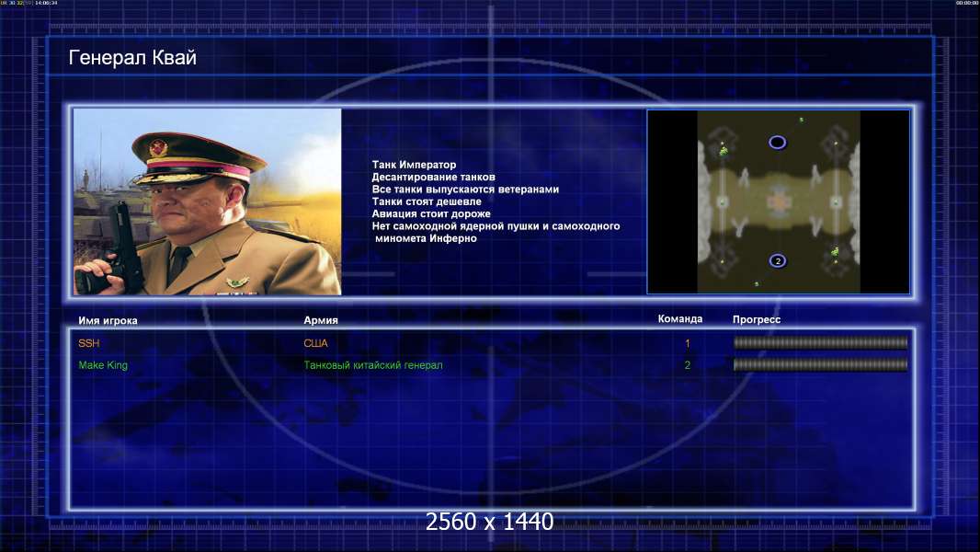Click the Армия column header
The width and height of the screenshot is (980, 552).
point(321,320)
